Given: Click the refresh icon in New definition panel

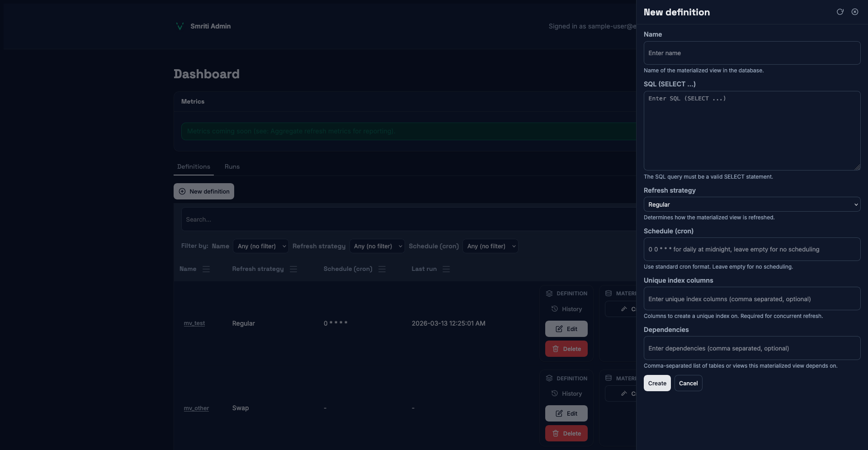Looking at the screenshot, I should pos(840,12).
